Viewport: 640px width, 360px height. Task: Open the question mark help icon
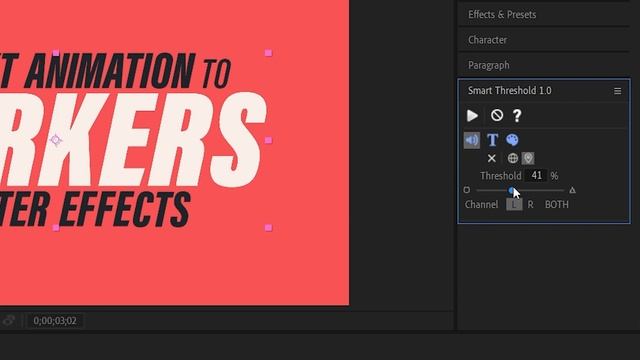[x=517, y=116]
